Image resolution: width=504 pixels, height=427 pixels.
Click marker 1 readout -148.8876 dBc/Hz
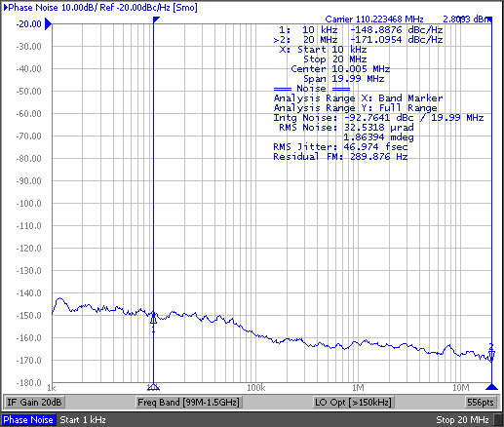[x=397, y=30]
